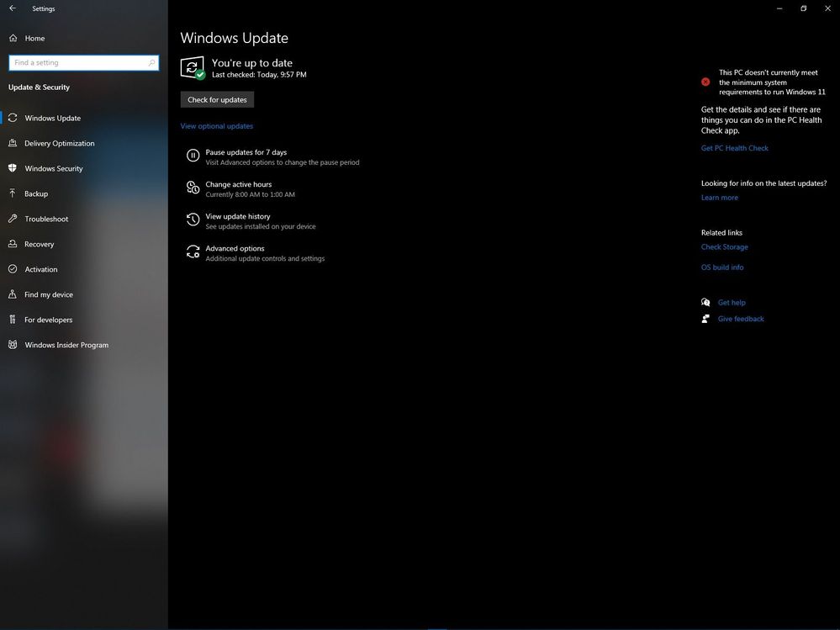Restore down the Settings window
The height and width of the screenshot is (630, 840).
[x=804, y=8]
